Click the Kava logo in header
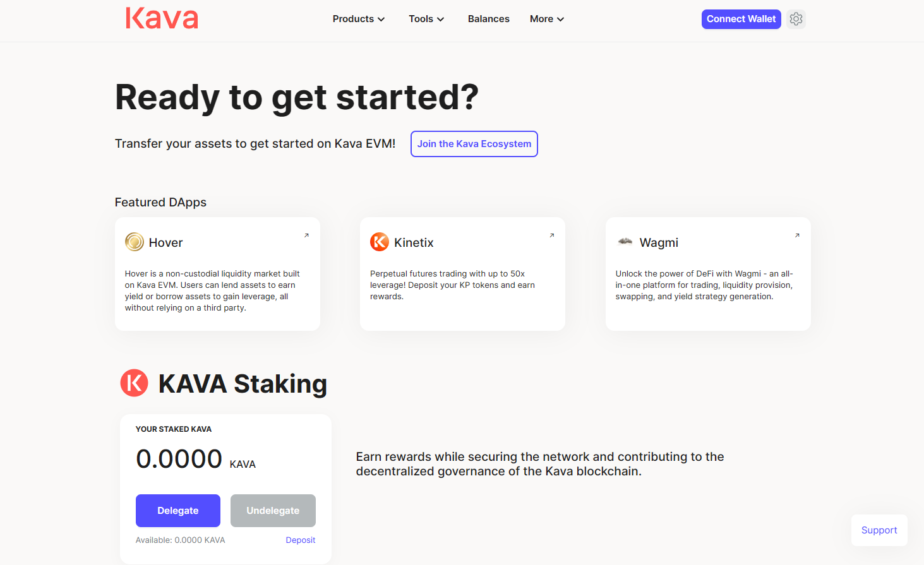The image size is (924, 565). pyautogui.click(x=162, y=18)
